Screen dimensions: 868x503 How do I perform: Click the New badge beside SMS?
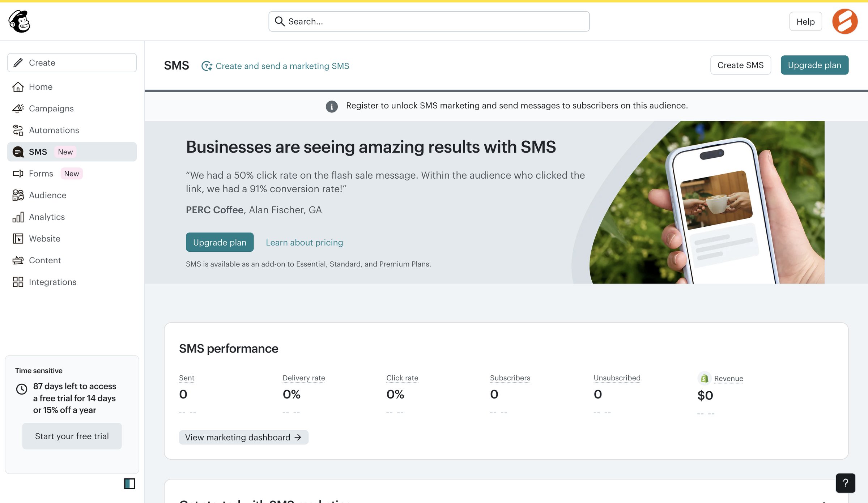point(65,152)
